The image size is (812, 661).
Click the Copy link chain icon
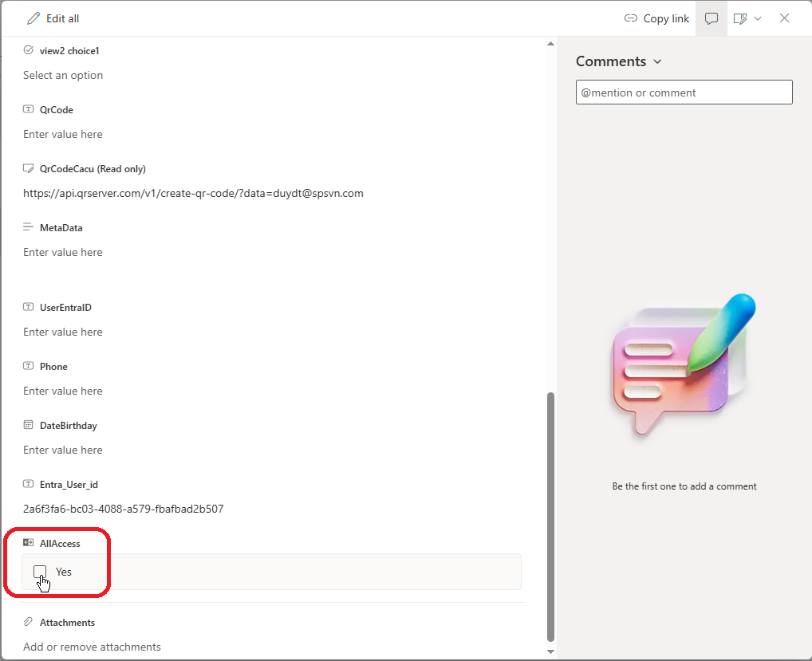[x=630, y=18]
